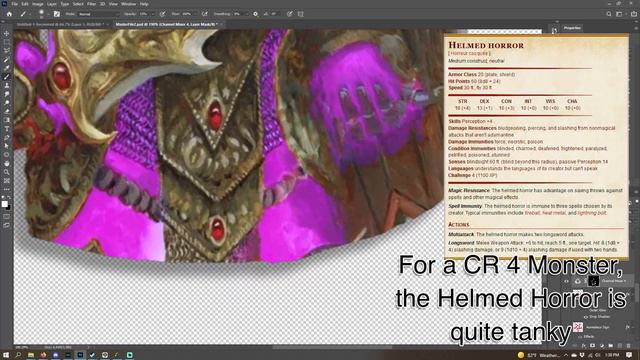This screenshot has height=360, width=640.
Task: Add a layer mask from panel bottom
Action: (593, 346)
